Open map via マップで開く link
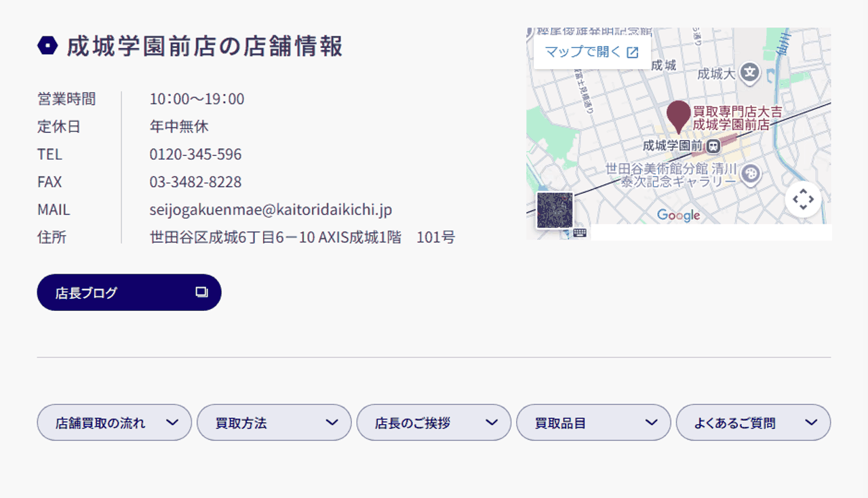The width and height of the screenshot is (868, 498). 592,52
